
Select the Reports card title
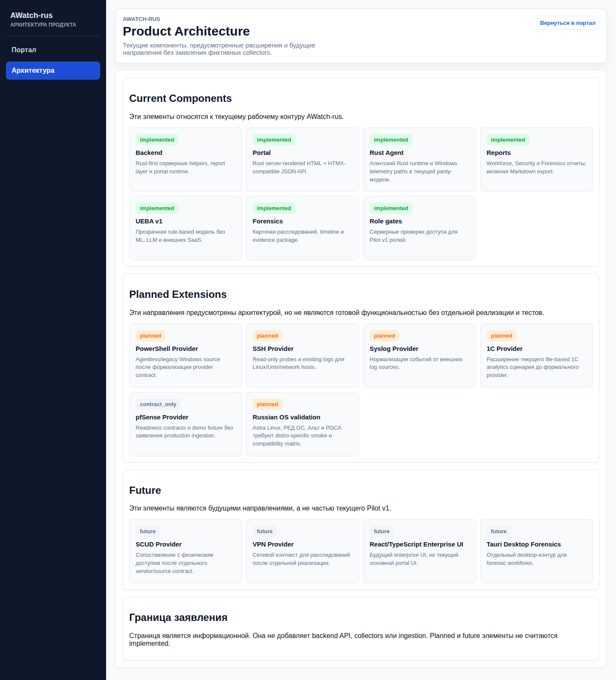click(x=498, y=153)
